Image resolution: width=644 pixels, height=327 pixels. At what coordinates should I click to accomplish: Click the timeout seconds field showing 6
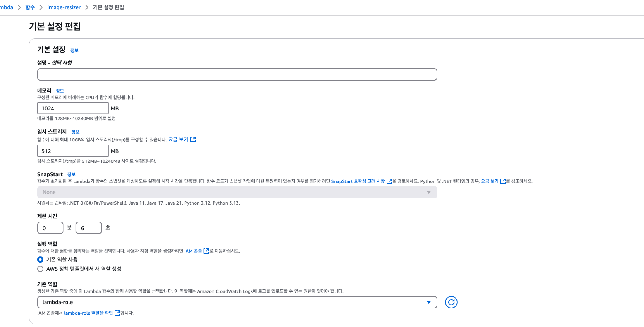point(89,228)
